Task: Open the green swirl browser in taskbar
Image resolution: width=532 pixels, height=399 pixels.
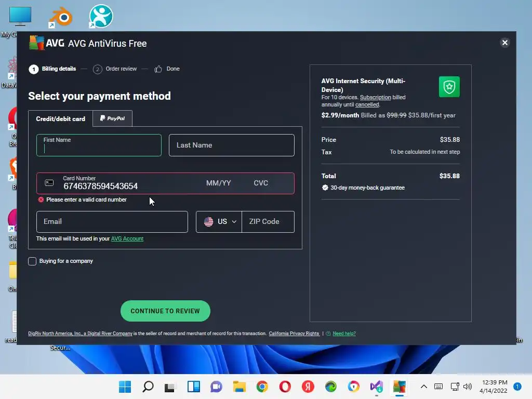Action: 331,387
